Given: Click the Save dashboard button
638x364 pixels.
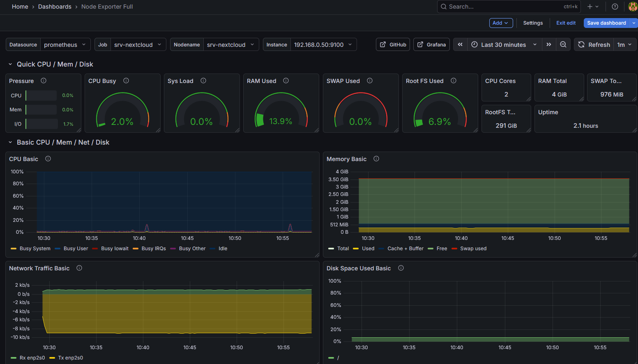Looking at the screenshot, I should coord(607,23).
